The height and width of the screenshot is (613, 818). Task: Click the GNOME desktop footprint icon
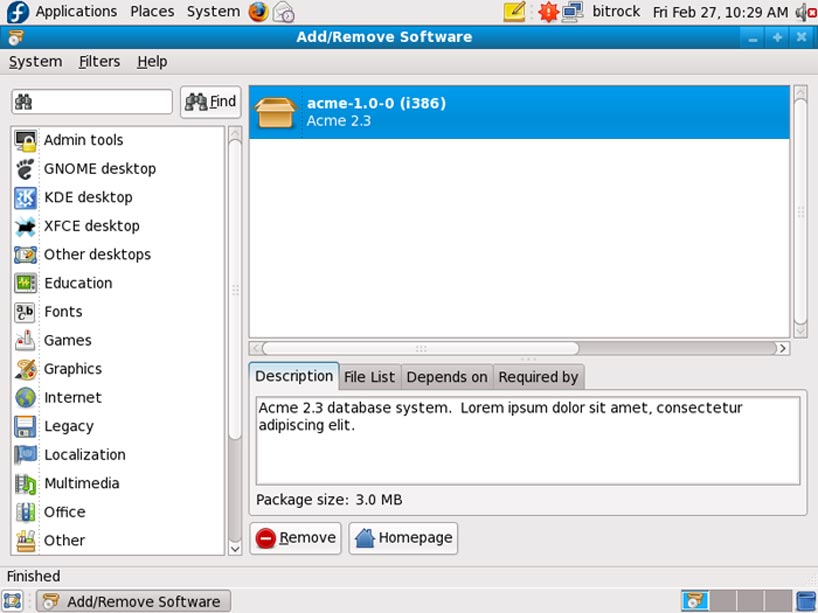tap(26, 169)
